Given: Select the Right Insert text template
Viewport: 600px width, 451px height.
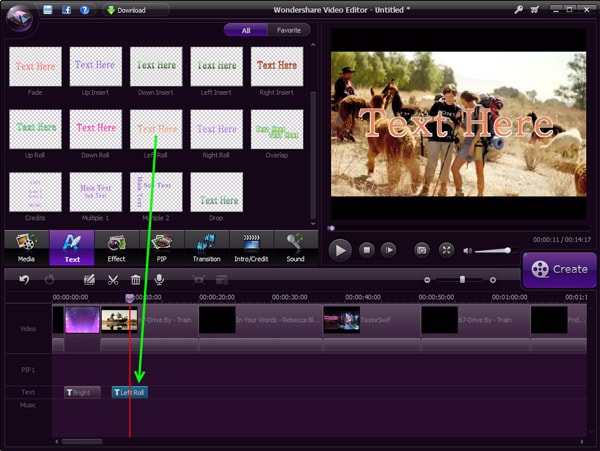Looking at the screenshot, I should click(277, 67).
